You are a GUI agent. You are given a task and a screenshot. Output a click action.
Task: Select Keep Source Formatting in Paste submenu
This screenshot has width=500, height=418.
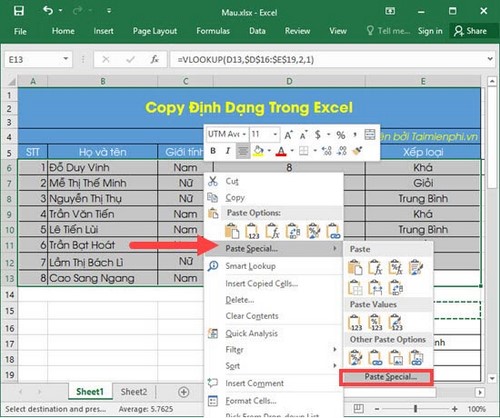[416, 267]
